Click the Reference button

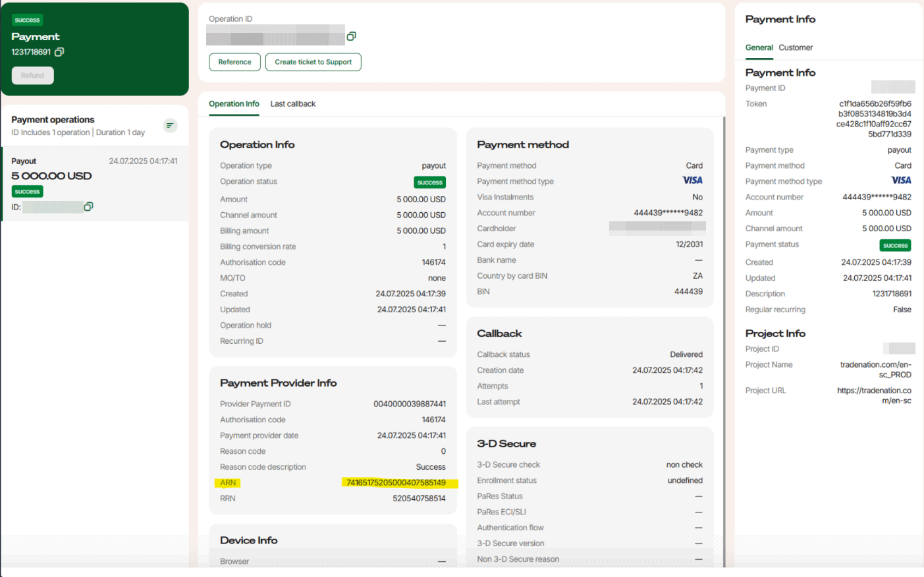234,62
